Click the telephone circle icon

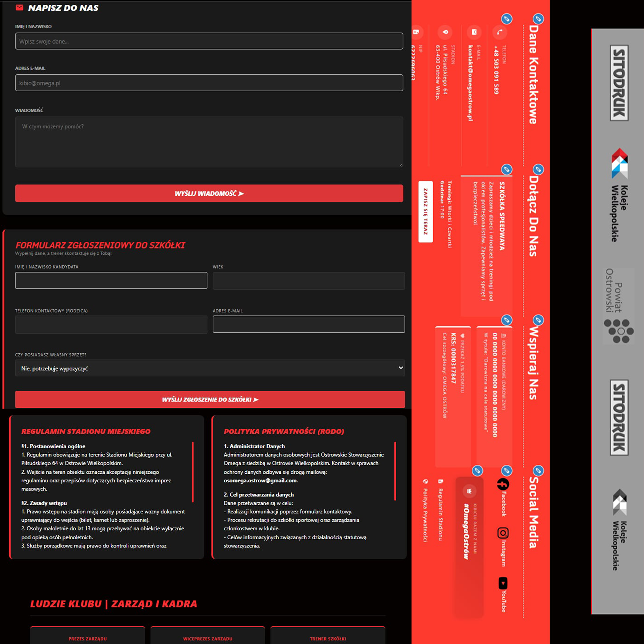499,32
